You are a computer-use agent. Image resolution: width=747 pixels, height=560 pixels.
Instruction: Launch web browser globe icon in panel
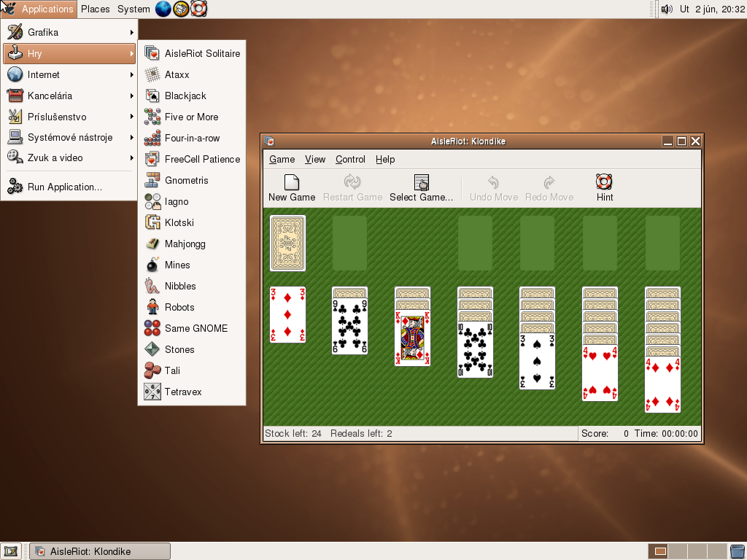[x=163, y=9]
